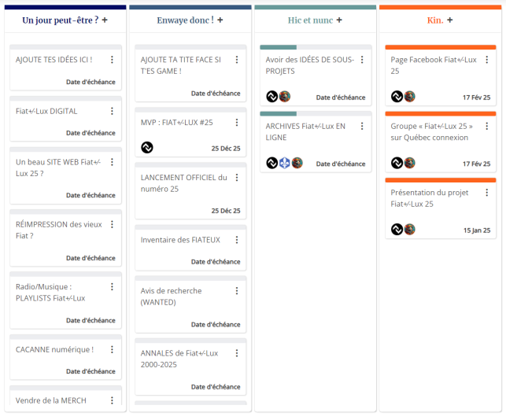
Task: Open 'RÉIMPRESSION des vieux Fiat ?' card title
Action: tap(59, 230)
